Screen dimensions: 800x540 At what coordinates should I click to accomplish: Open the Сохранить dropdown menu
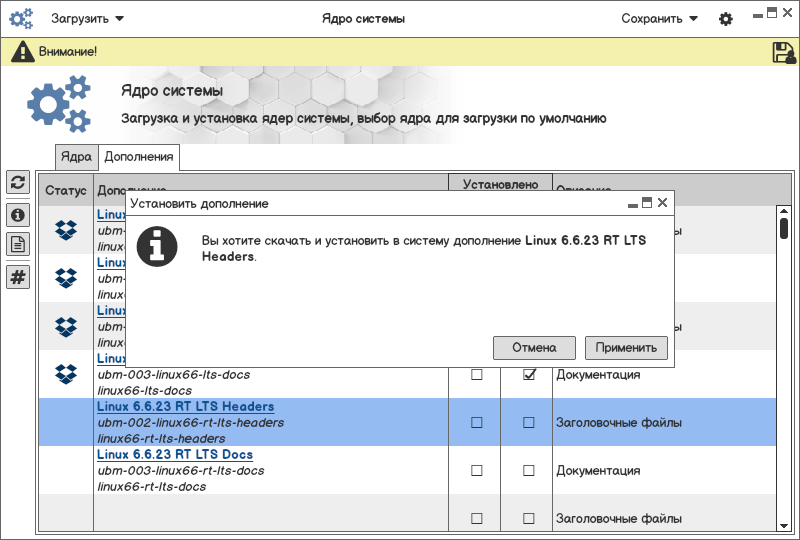tap(659, 19)
